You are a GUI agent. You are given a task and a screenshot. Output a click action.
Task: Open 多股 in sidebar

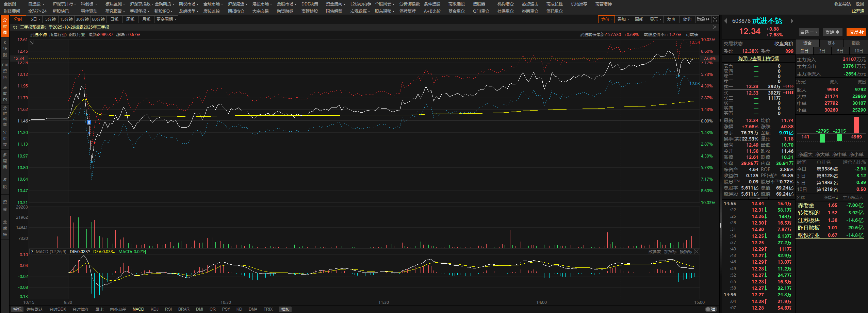point(5,183)
